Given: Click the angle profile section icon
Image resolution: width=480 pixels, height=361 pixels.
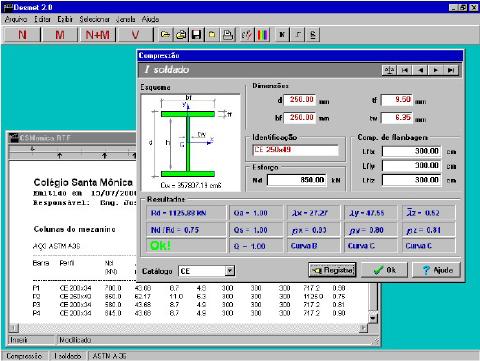Looking at the screenshot, I should click(x=298, y=35).
